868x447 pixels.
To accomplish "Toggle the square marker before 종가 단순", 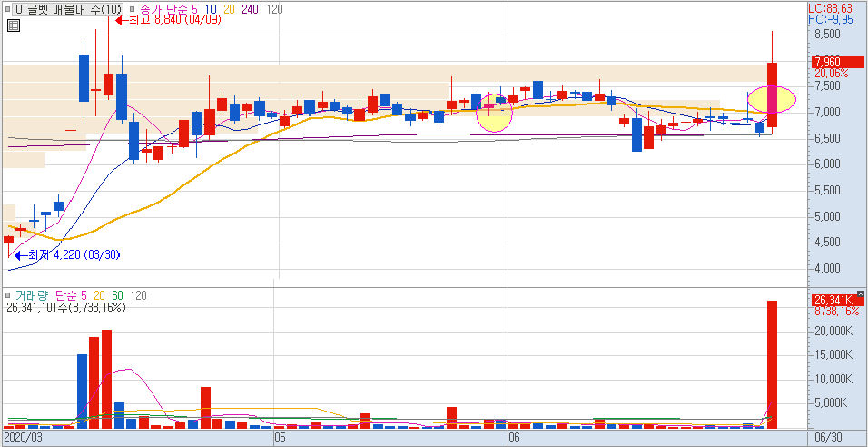I will point(131,9).
